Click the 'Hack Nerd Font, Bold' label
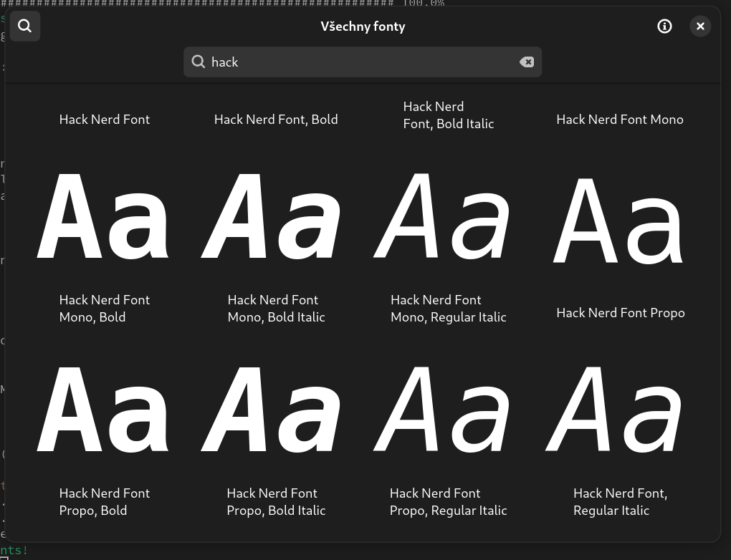The width and height of the screenshot is (731, 560). tap(276, 120)
